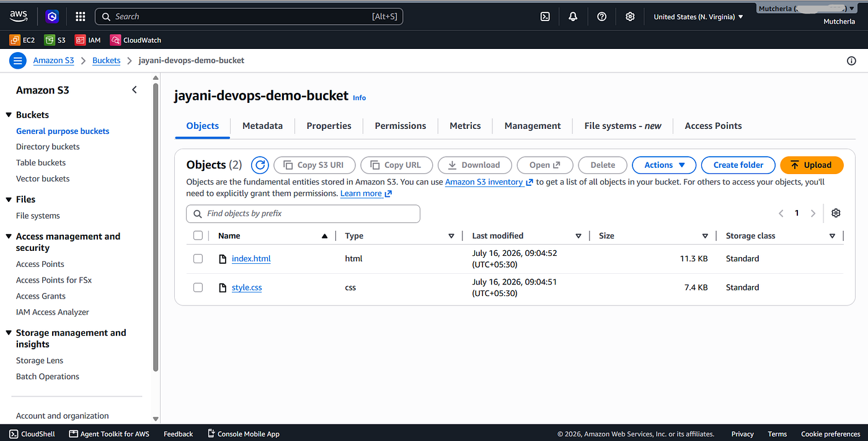Open EC2 favorite shortcut

tap(22, 40)
